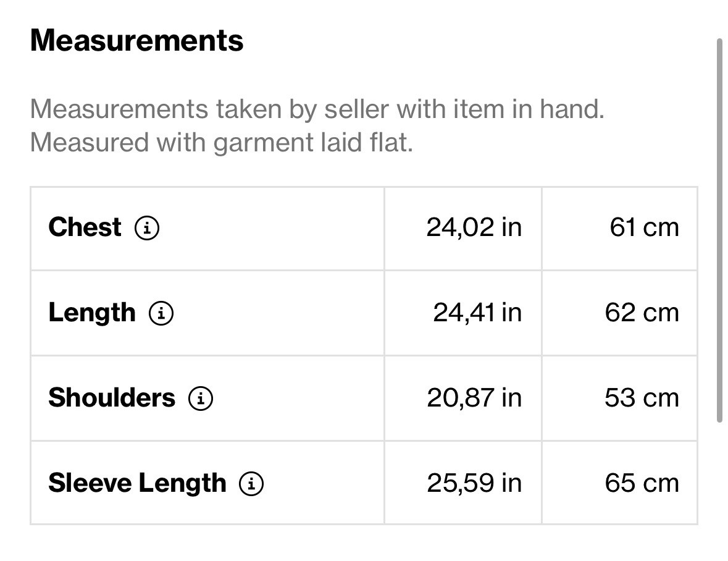Screen dimensions: 728x561
Task: Click the 'garment laid flat' text line
Action: [222, 143]
